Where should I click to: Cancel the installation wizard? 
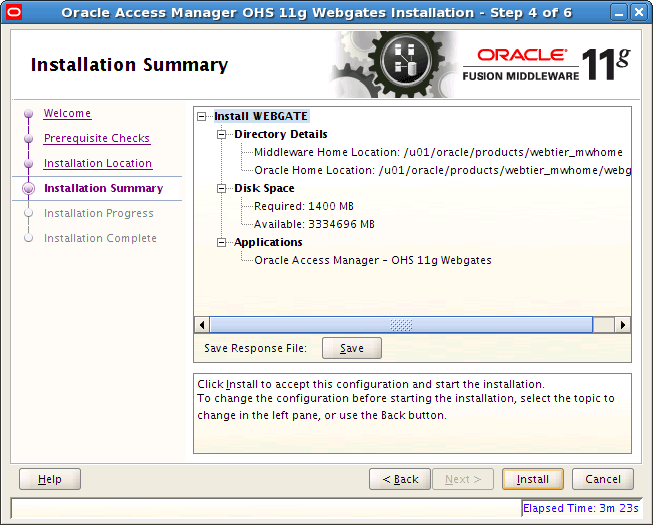(x=603, y=479)
